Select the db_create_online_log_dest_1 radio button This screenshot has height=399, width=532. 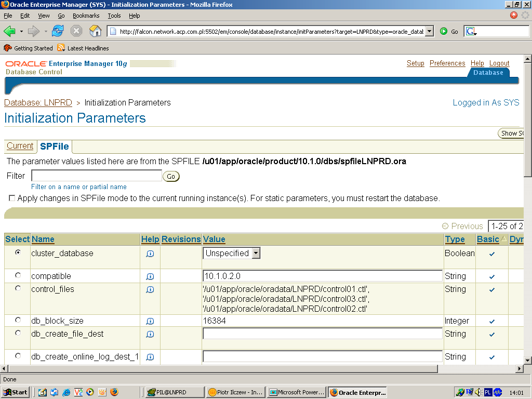(18, 355)
